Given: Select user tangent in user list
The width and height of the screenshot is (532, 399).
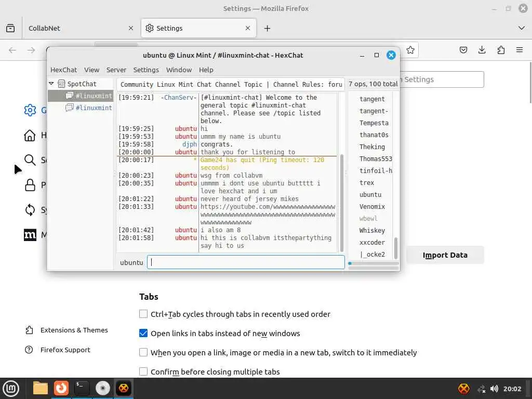Looking at the screenshot, I should (372, 99).
